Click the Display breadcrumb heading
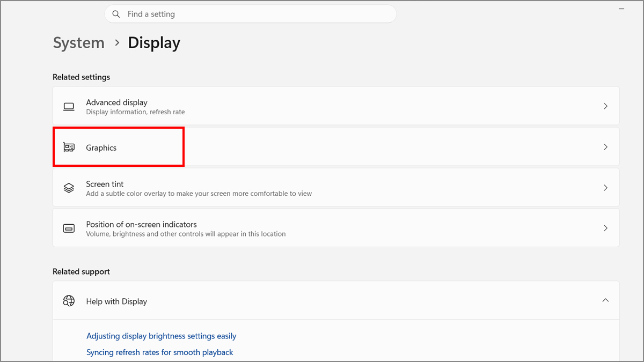 (154, 43)
